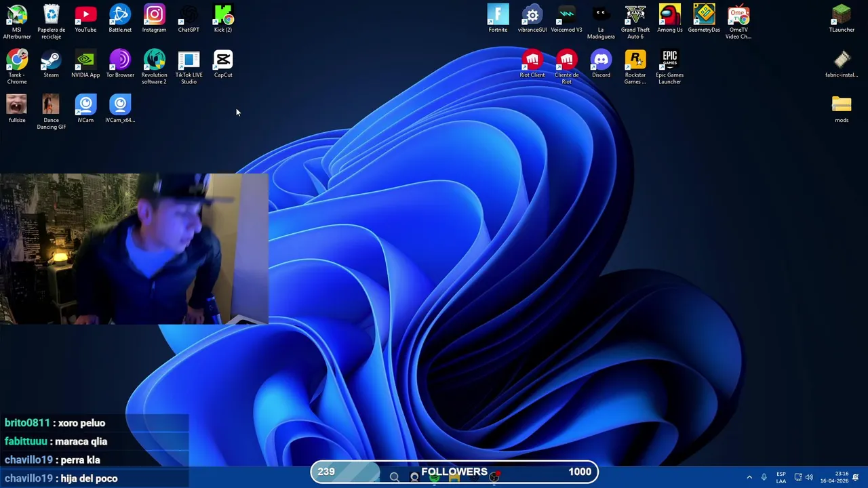The width and height of the screenshot is (868, 488).
Task: Click the tray microphone icon
Action: point(764,477)
